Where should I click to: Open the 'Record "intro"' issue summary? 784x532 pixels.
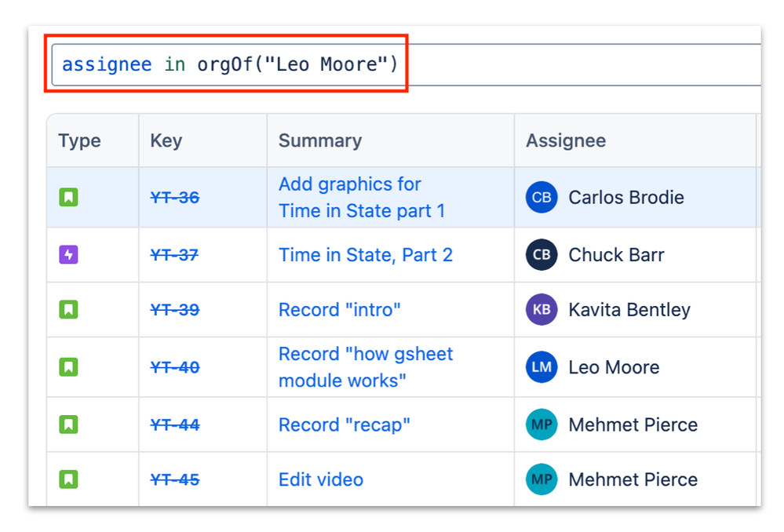coord(340,310)
